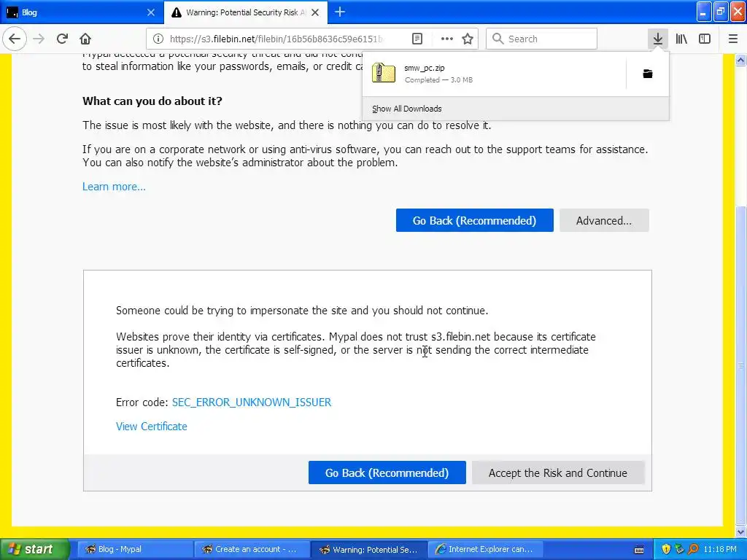747x560 pixels.
Task: Open containing folder for smw_pc.zip
Action: point(648,74)
